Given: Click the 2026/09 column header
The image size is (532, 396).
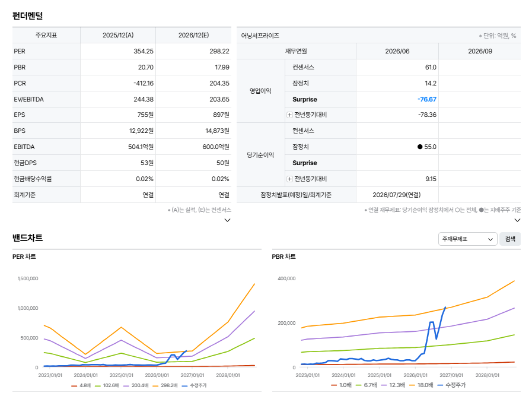Looking at the screenshot, I should coord(480,51).
